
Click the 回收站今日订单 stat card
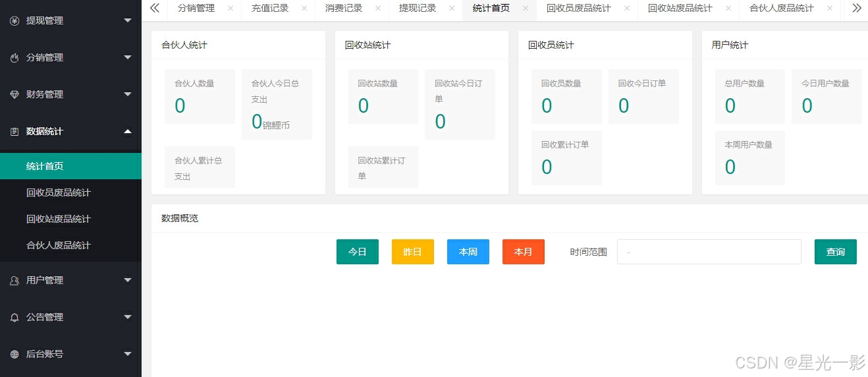pos(460,104)
